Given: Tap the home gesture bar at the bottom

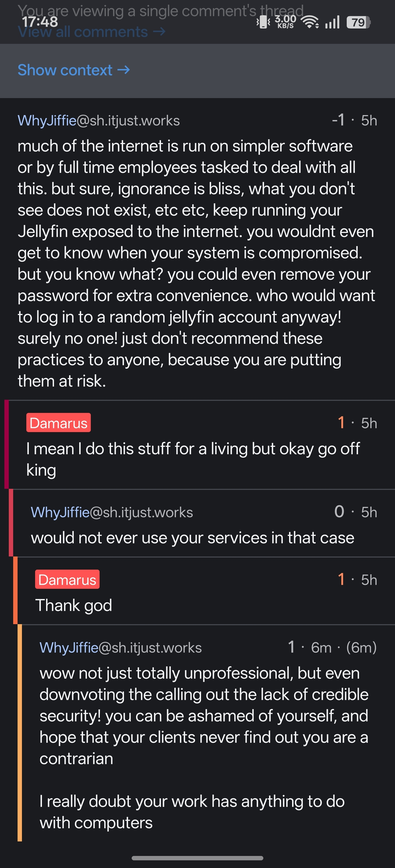Looking at the screenshot, I should pyautogui.click(x=197, y=858).
